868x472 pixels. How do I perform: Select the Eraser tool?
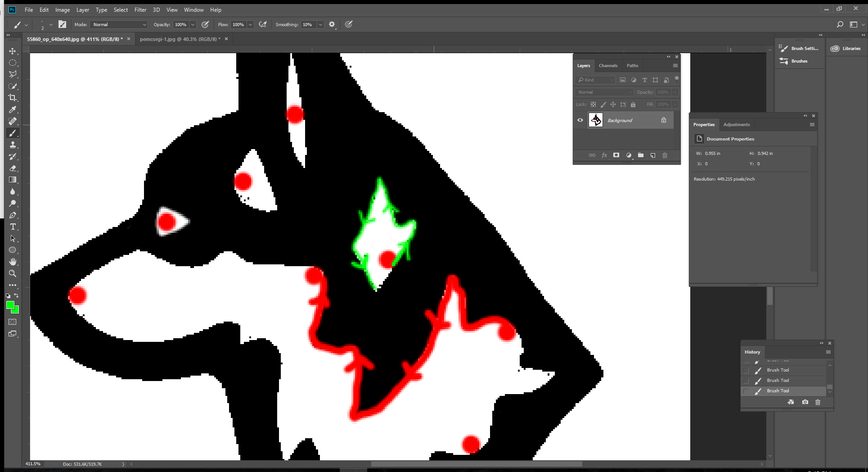13,168
